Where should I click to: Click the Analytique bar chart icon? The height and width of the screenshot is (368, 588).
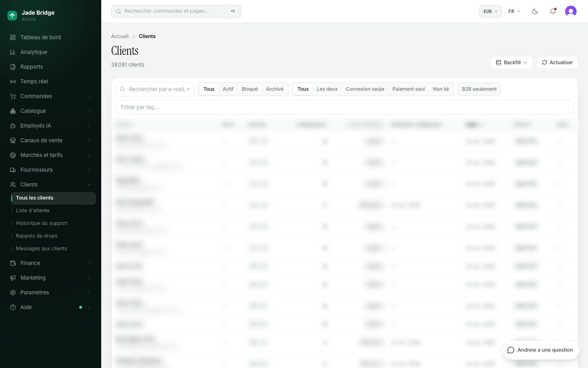point(13,52)
